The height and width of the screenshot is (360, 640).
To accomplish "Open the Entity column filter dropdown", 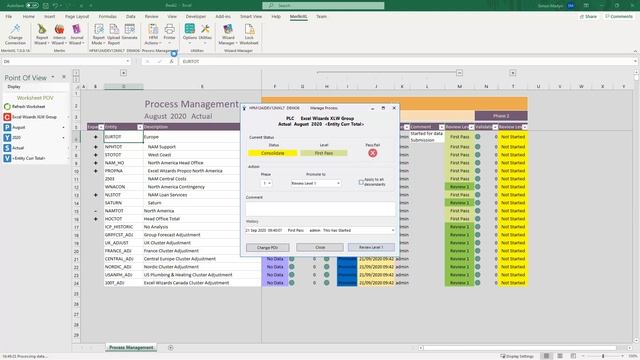I will pyautogui.click(x=140, y=127).
